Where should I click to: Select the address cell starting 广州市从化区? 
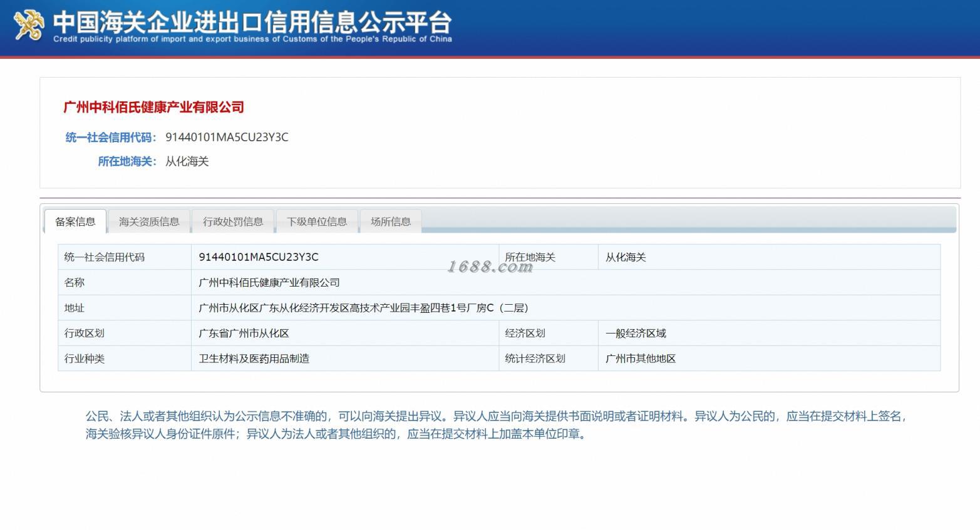(x=565, y=308)
